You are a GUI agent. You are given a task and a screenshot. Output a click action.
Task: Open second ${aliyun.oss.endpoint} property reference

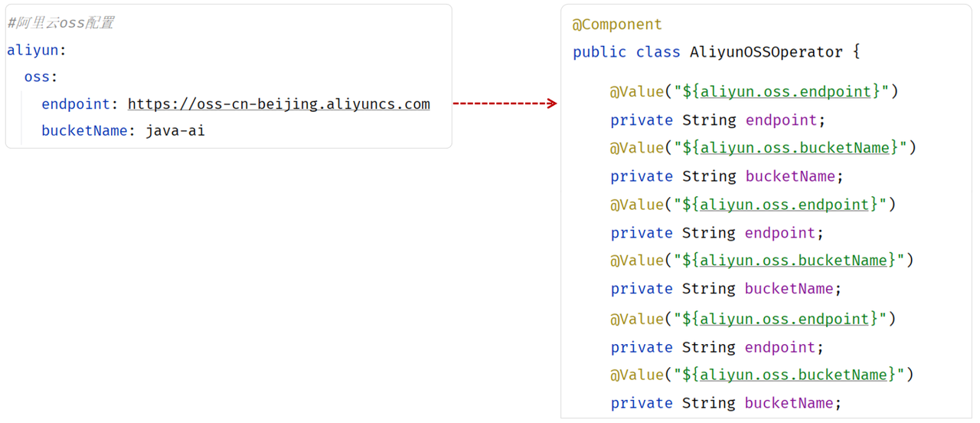(x=780, y=205)
